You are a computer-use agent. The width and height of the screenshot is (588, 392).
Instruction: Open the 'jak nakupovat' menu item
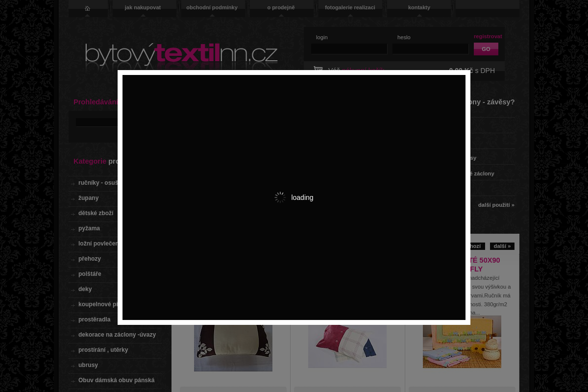[143, 7]
